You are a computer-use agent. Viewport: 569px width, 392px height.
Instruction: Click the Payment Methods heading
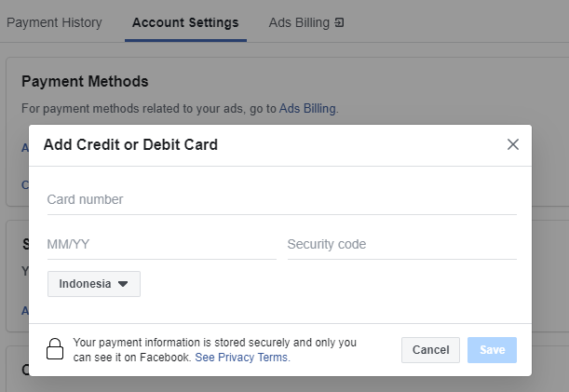[85, 81]
